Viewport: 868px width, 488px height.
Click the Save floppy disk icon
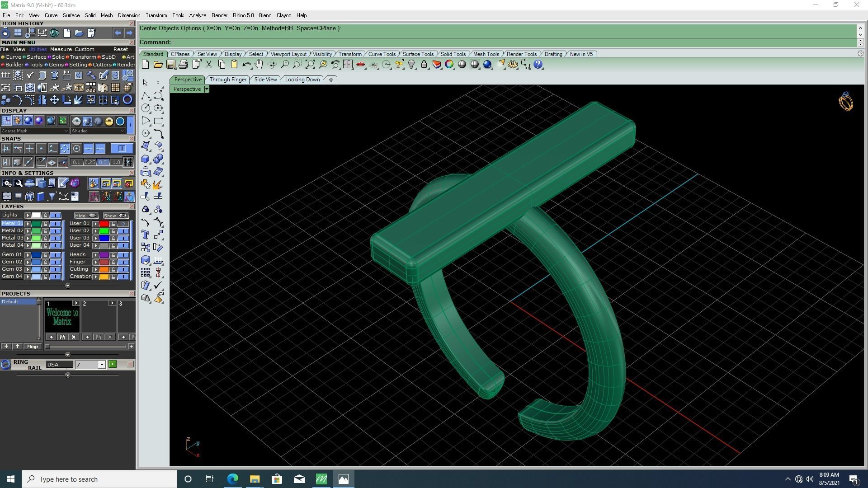coord(170,65)
